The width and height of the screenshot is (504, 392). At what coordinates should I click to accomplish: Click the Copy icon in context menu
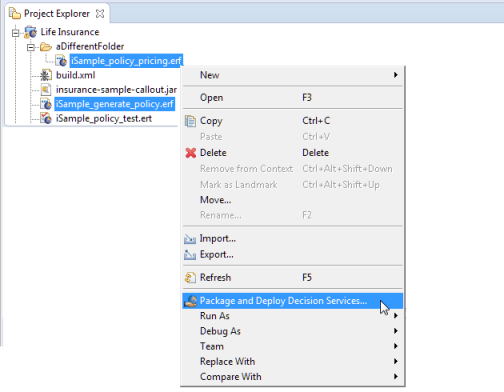point(190,121)
